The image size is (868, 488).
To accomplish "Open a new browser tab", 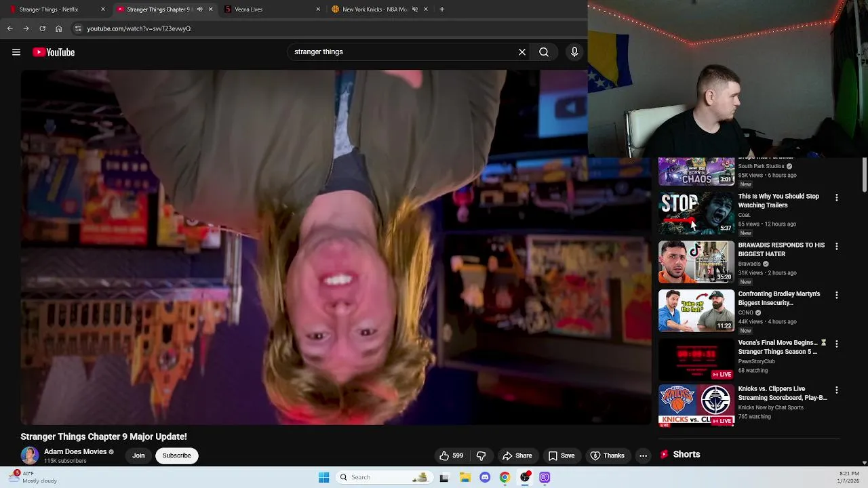I will [441, 9].
